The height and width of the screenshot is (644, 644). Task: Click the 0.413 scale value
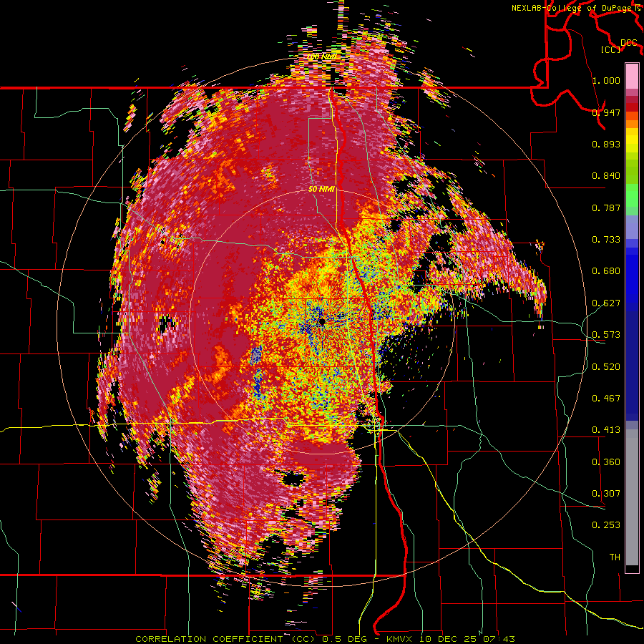pos(606,430)
